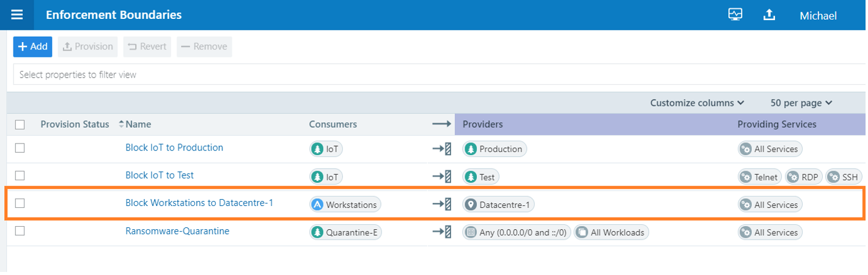Click the Test provider label pill

click(x=481, y=177)
